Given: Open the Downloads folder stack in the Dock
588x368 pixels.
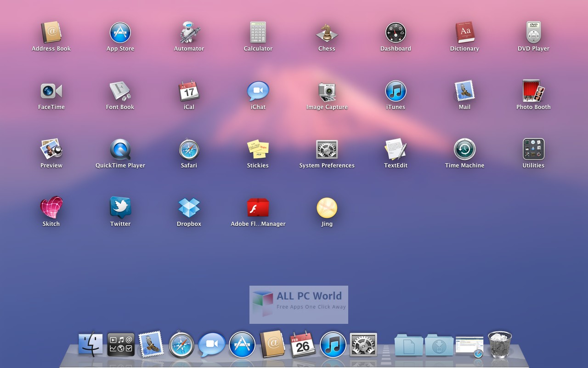Looking at the screenshot, I should [439, 345].
